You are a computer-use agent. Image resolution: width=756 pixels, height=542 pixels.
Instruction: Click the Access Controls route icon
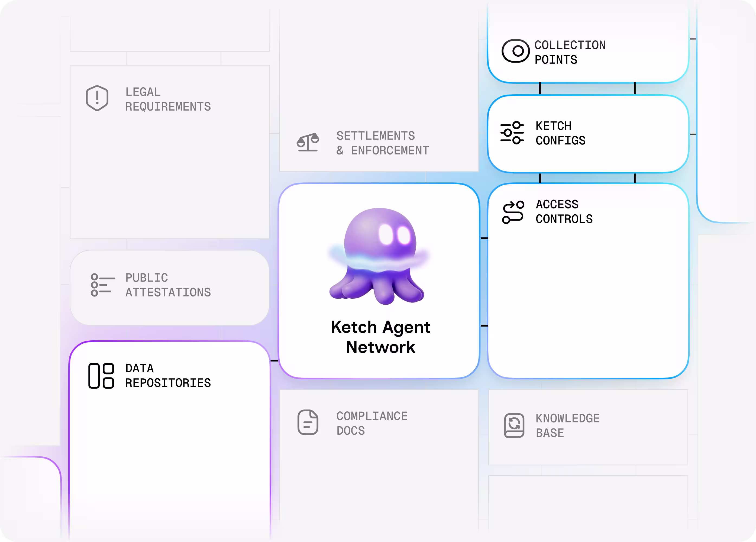513,212
